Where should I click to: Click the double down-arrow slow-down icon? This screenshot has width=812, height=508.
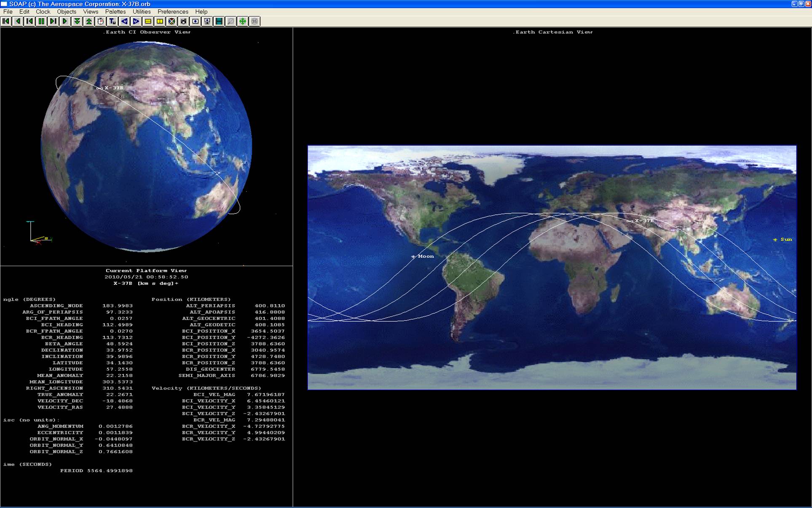(x=77, y=21)
